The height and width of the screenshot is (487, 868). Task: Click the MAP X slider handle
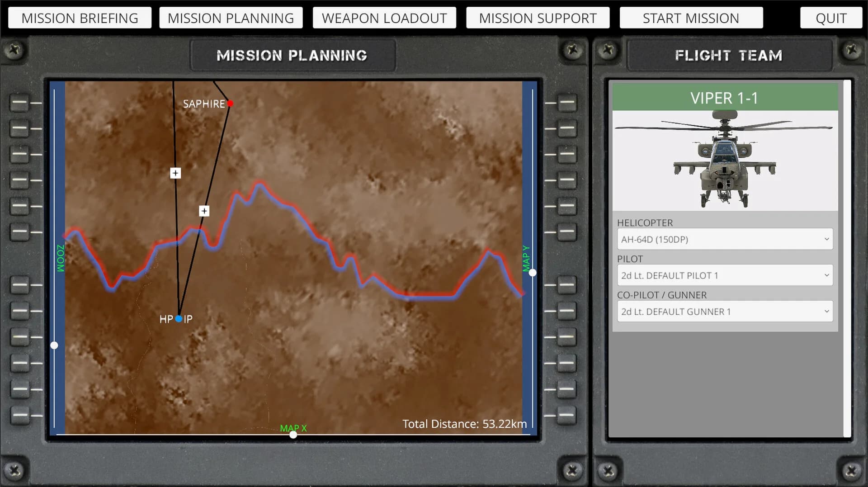coord(293,435)
